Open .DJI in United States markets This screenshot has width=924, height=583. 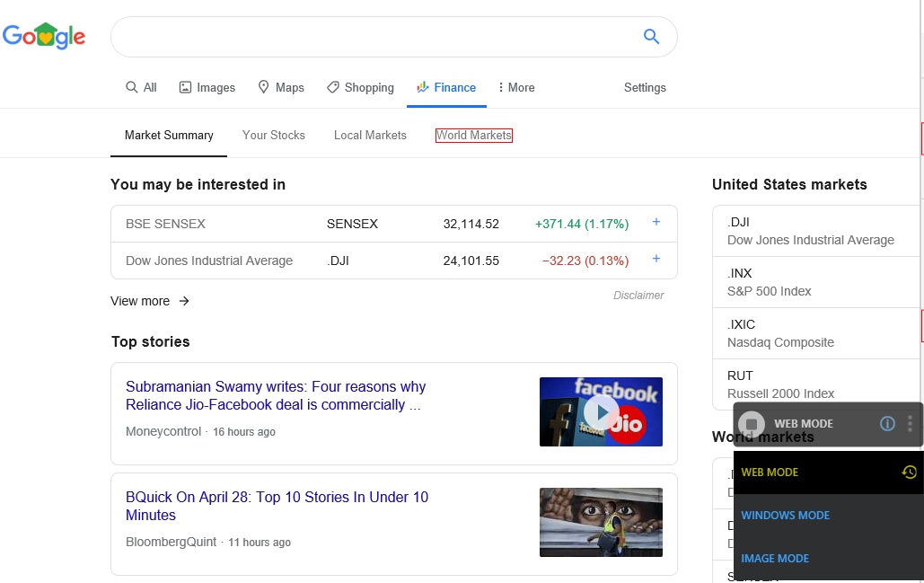[x=816, y=231]
